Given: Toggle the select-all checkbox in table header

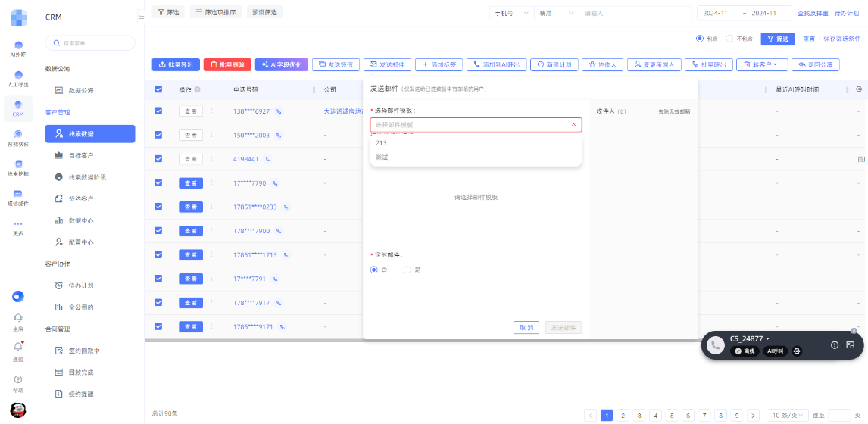Looking at the screenshot, I should click(x=158, y=89).
